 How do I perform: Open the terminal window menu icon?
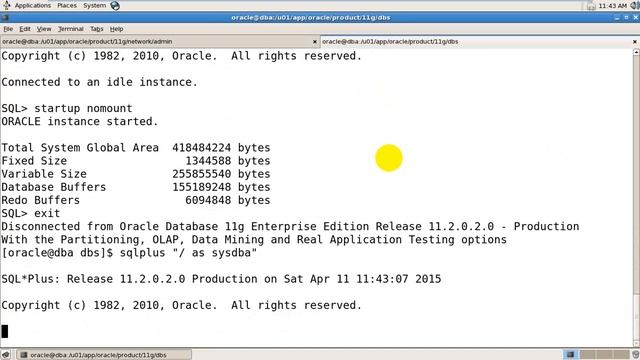click(x=5, y=18)
